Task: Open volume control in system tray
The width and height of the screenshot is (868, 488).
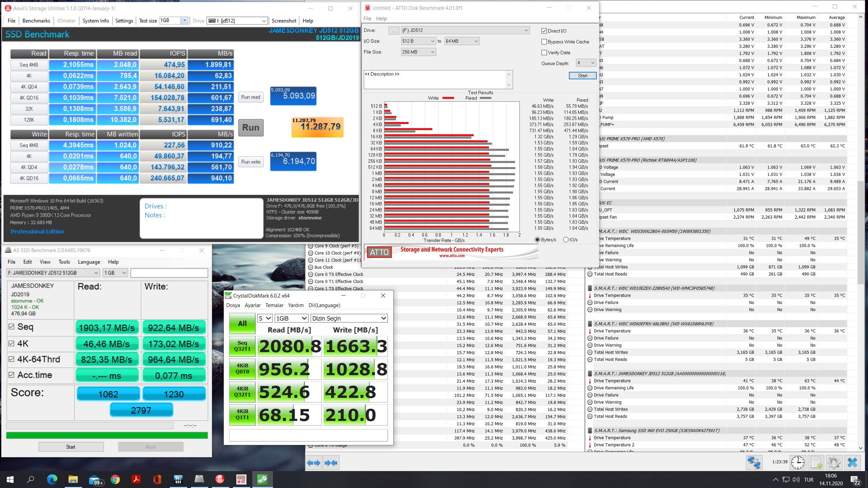Action: [x=796, y=480]
